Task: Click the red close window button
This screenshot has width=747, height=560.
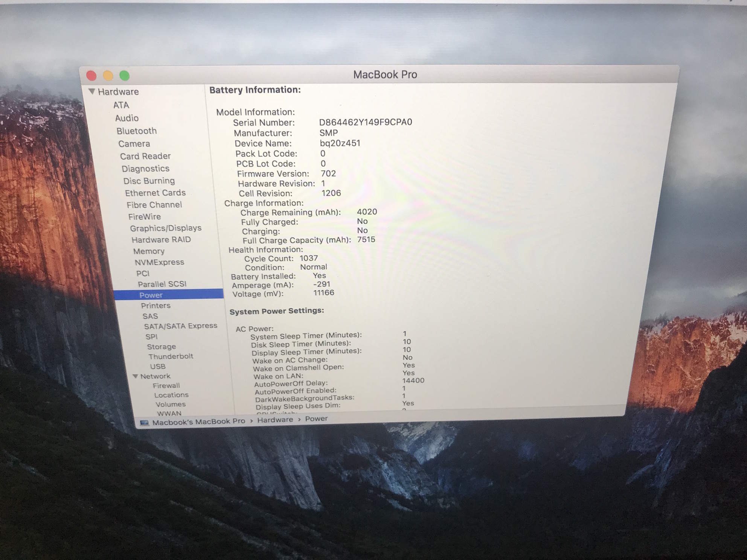Action: (x=91, y=76)
